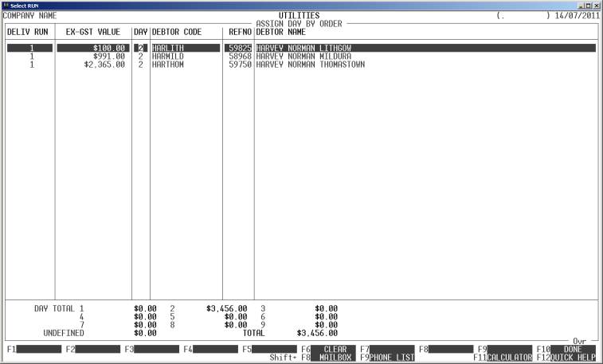Screen dimensions: 603x364
Task: Select the HARVEY NORMAN LITHGOW row
Action: pyautogui.click(x=301, y=48)
